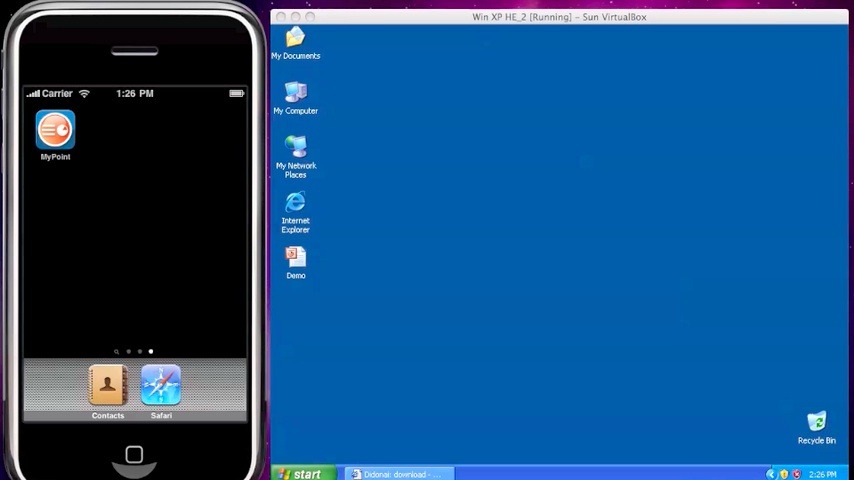Launch Safari from the iPhone dock
The image size is (854, 480).
(x=161, y=386)
